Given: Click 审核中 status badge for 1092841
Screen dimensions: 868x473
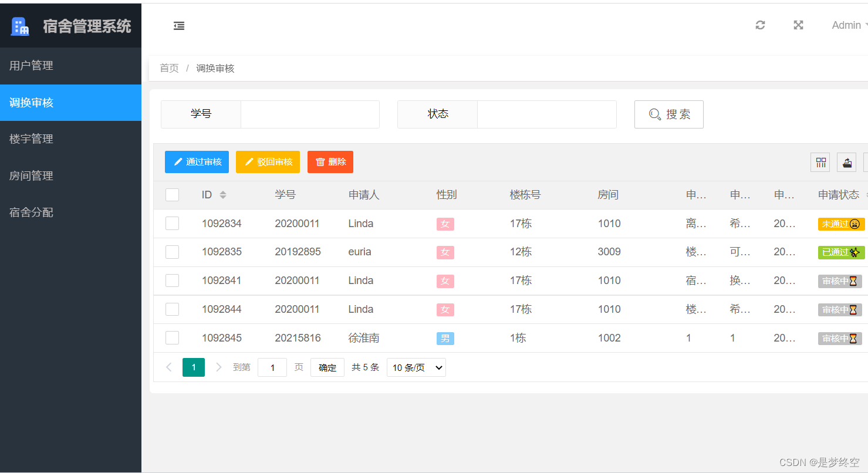Looking at the screenshot, I should pos(840,281).
